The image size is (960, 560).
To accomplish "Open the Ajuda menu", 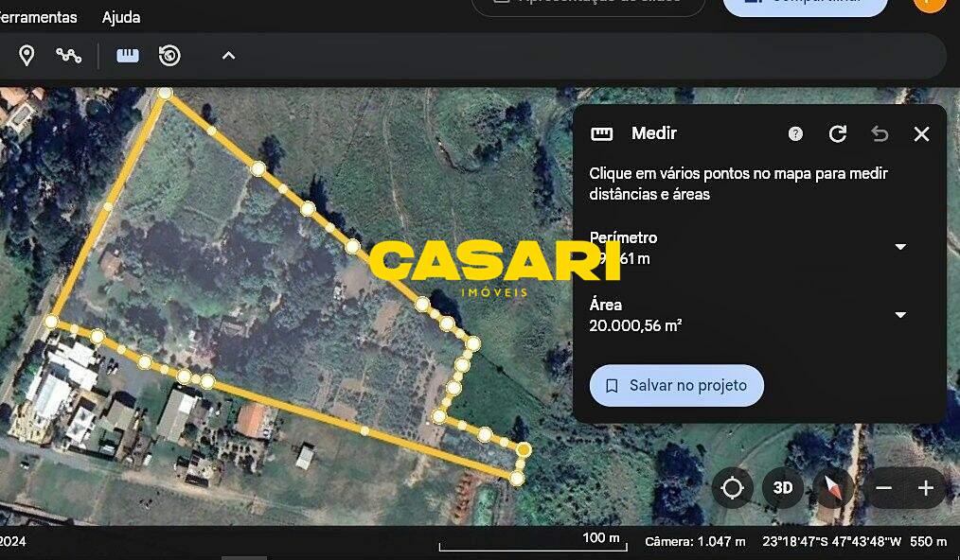I will click(121, 17).
